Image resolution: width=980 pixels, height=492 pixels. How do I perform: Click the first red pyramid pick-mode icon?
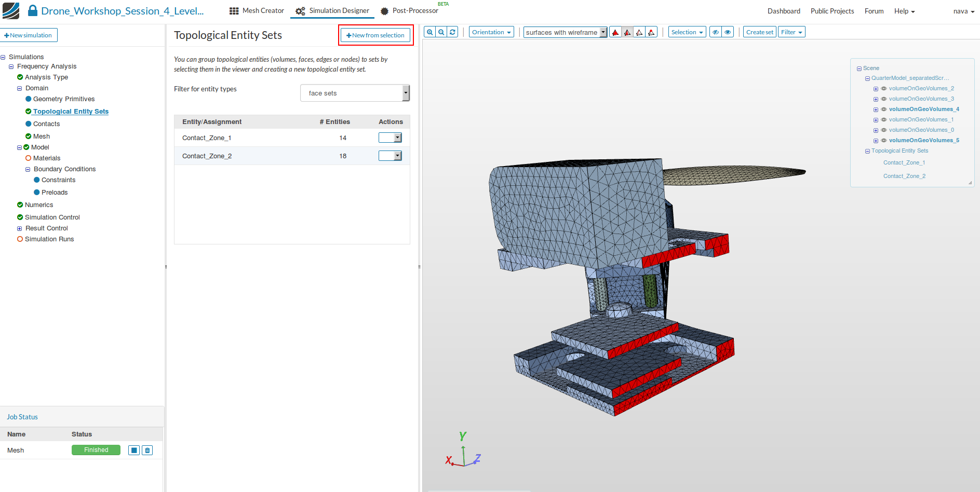click(615, 32)
